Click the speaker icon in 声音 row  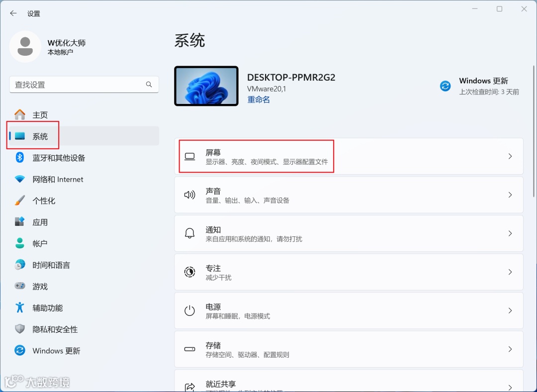(x=190, y=195)
